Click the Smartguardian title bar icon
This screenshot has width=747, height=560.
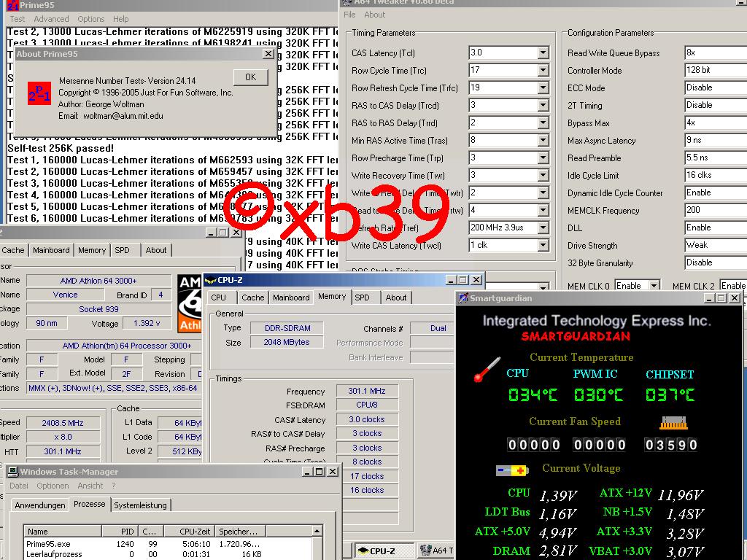click(x=462, y=298)
